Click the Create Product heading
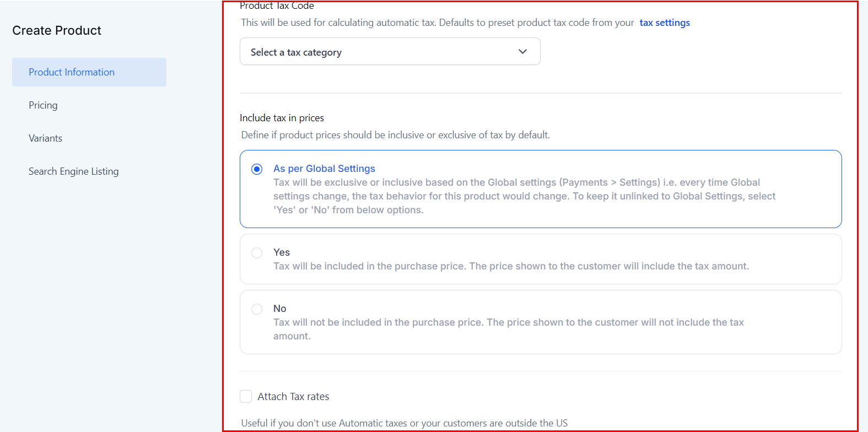The height and width of the screenshot is (432, 868). pyautogui.click(x=57, y=30)
